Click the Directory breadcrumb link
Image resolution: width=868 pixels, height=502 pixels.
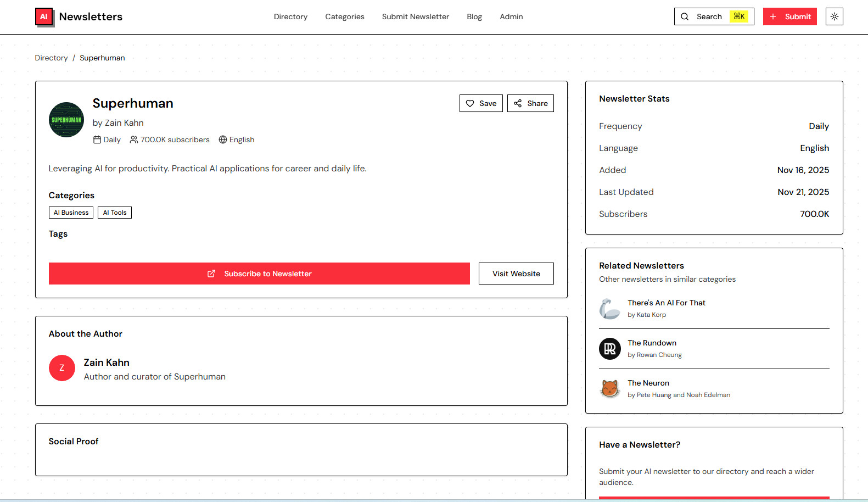click(51, 58)
